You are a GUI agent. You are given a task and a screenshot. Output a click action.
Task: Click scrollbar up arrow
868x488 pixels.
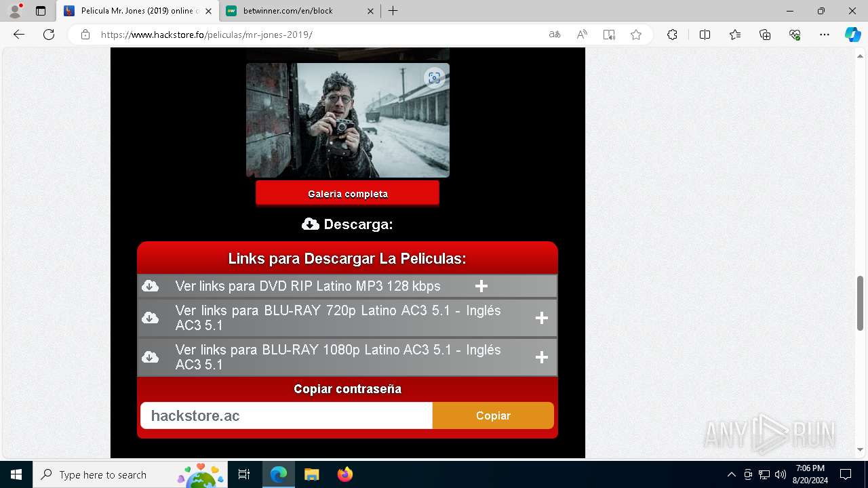point(861,56)
